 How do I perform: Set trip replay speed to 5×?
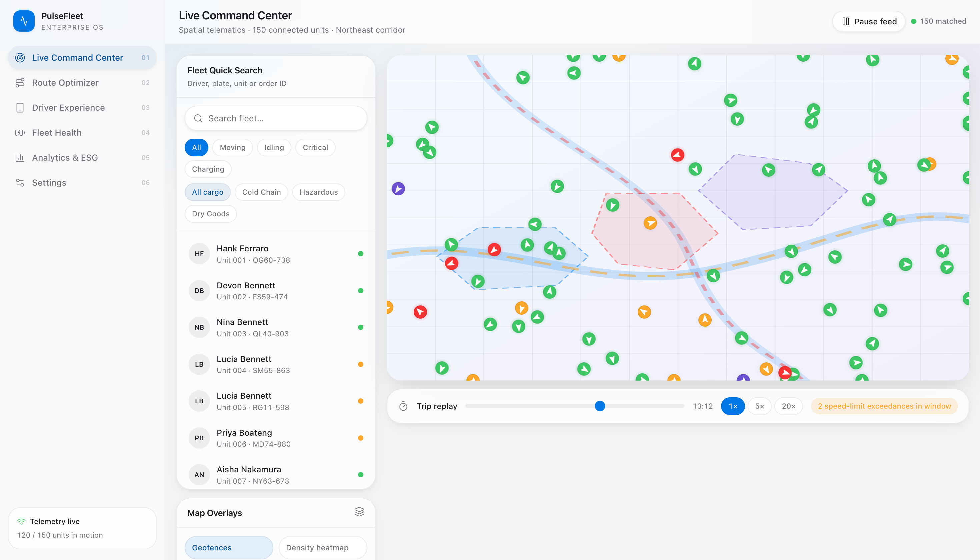coord(759,406)
